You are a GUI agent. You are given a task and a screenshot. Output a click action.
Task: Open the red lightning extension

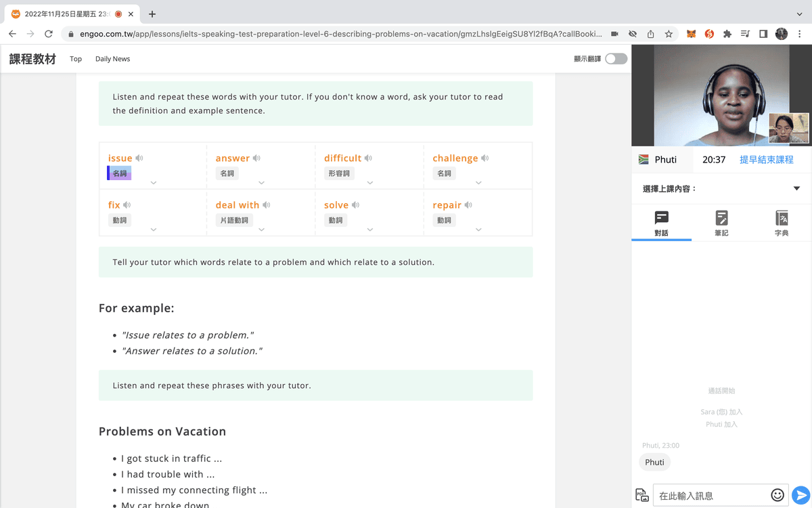[x=709, y=34]
